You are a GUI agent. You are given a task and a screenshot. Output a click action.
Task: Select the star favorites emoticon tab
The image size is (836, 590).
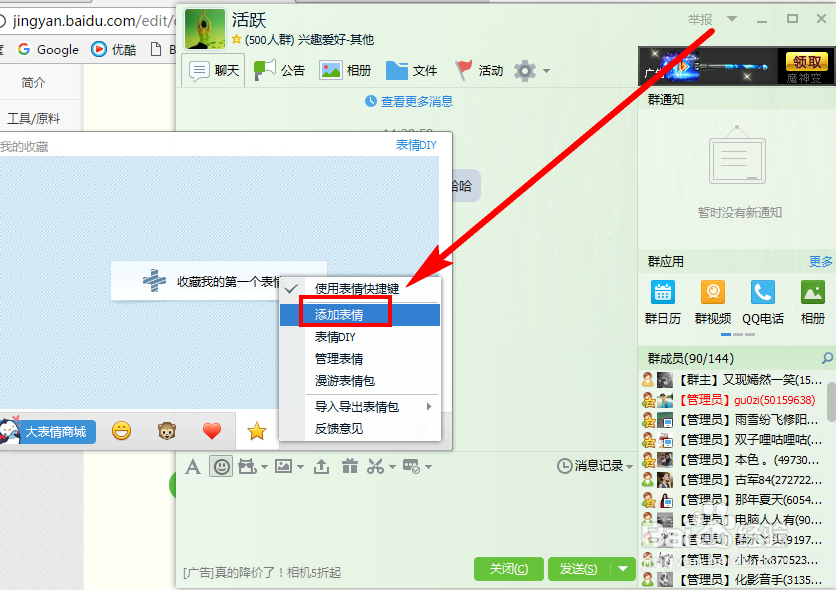(x=257, y=431)
